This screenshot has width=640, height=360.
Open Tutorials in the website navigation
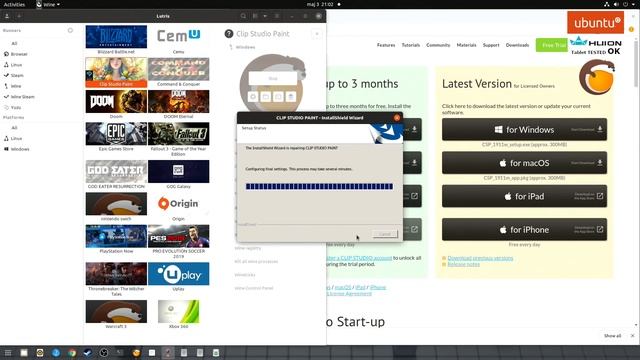[411, 45]
